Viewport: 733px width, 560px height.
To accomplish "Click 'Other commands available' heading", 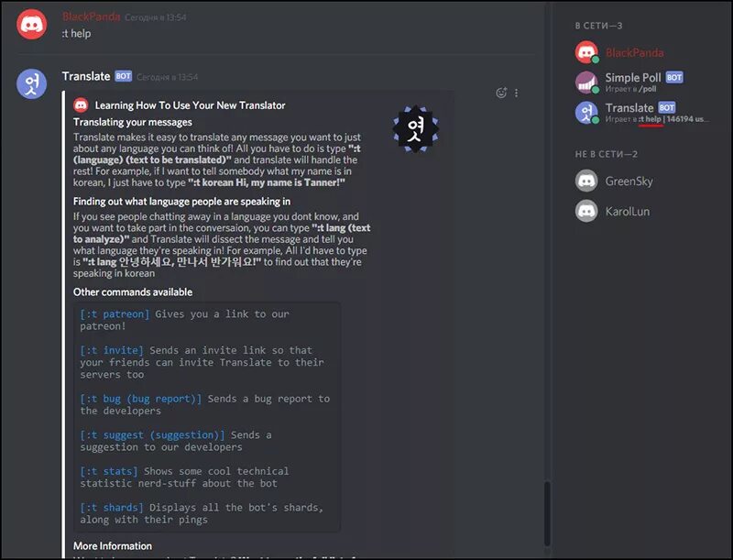I will point(132,292).
